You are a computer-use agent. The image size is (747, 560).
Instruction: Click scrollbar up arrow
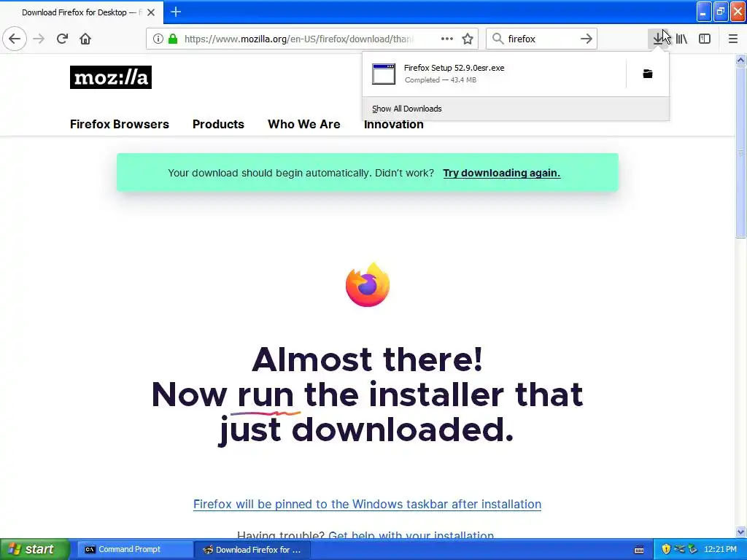pos(740,60)
